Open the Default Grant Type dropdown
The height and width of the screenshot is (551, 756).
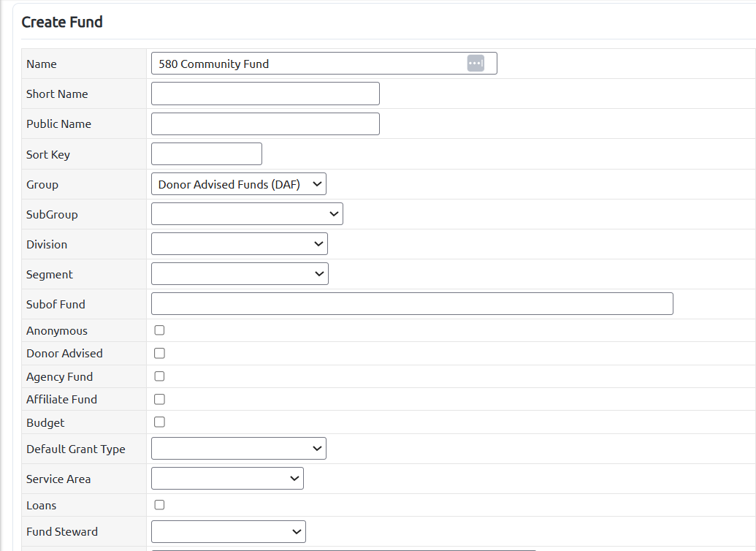[239, 448]
